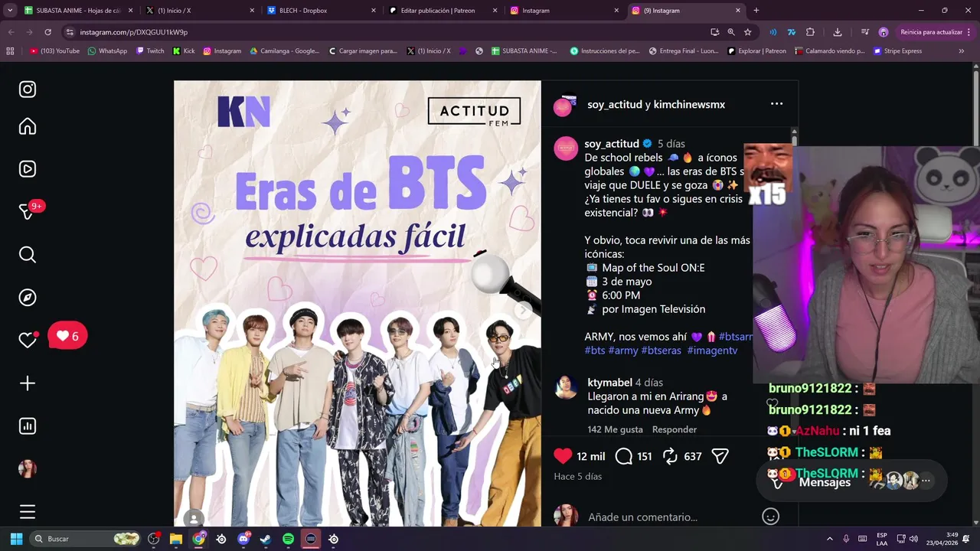This screenshot has width=980, height=551.
Task: Open Mensajes floating chat panel
Action: pos(852,481)
